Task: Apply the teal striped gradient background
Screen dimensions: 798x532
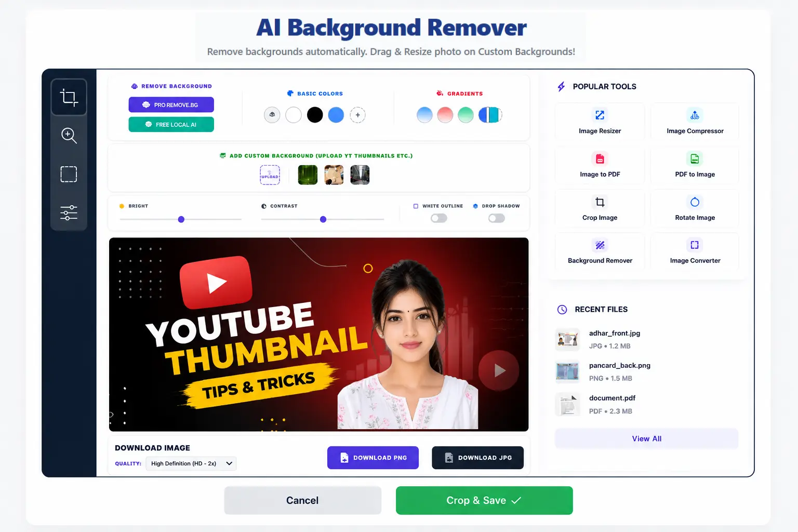Action: click(490, 115)
